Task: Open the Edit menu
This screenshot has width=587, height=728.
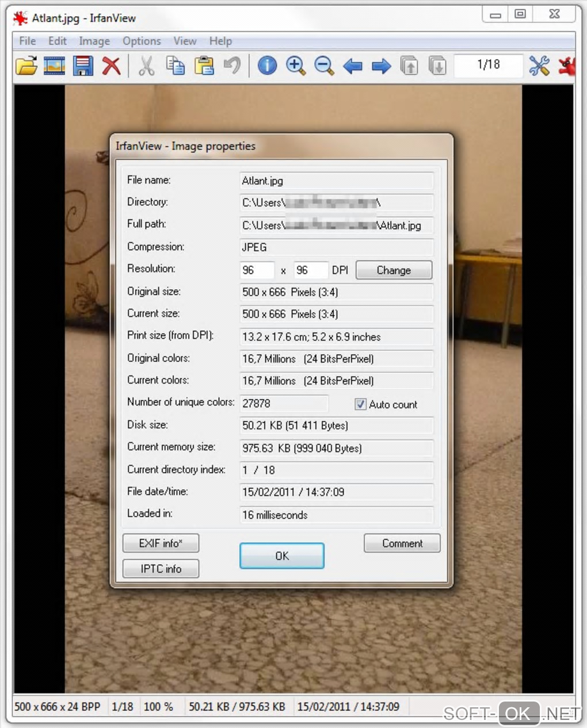Action: 57,41
